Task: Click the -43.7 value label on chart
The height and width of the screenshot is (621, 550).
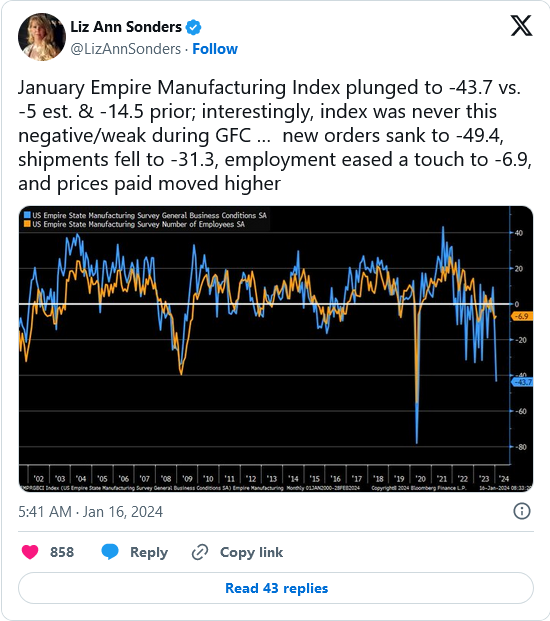Action: point(522,382)
